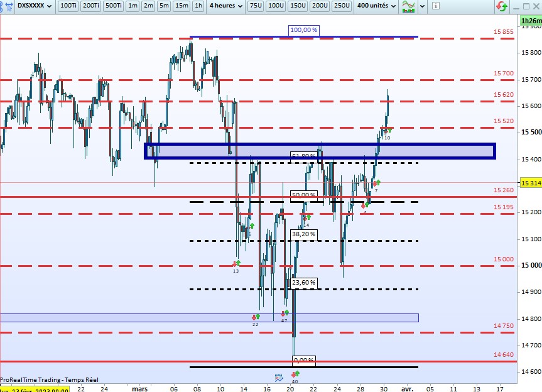Viewport: 542px width, 392px height.
Task: Select the 38,20 % Fibonacci label
Action: (x=303, y=234)
